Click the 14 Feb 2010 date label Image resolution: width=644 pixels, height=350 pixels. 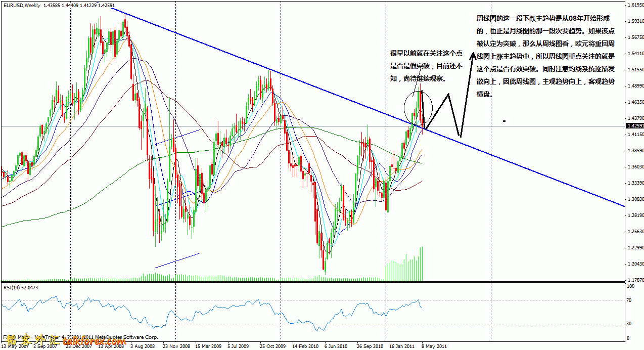(x=305, y=347)
